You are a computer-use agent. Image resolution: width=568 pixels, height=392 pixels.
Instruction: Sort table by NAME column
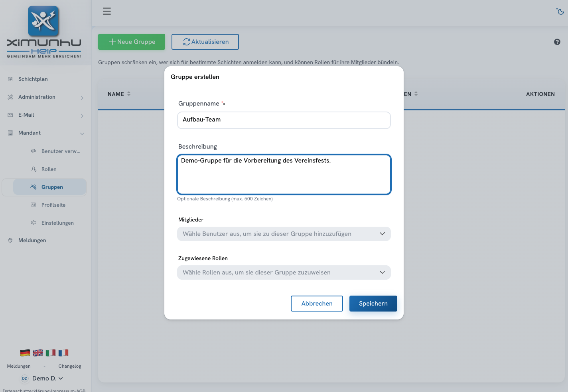(x=119, y=94)
